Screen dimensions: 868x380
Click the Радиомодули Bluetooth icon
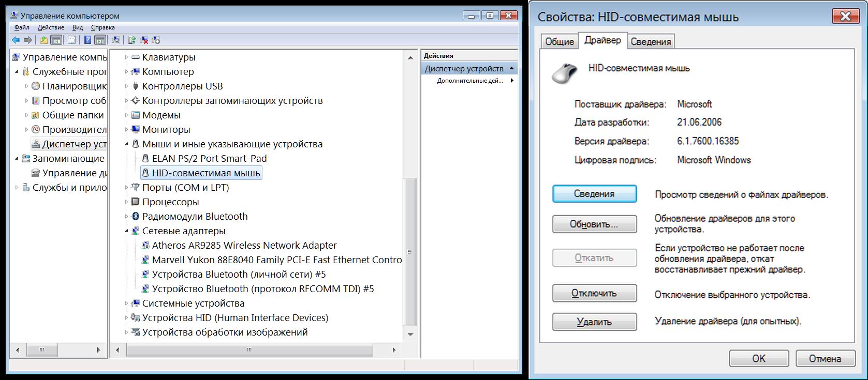tap(136, 217)
